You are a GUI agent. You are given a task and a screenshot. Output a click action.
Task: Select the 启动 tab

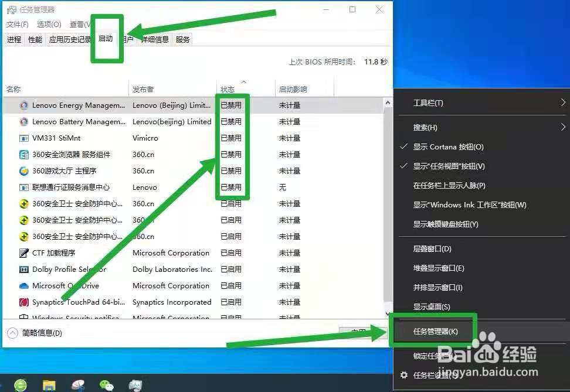pyautogui.click(x=106, y=39)
